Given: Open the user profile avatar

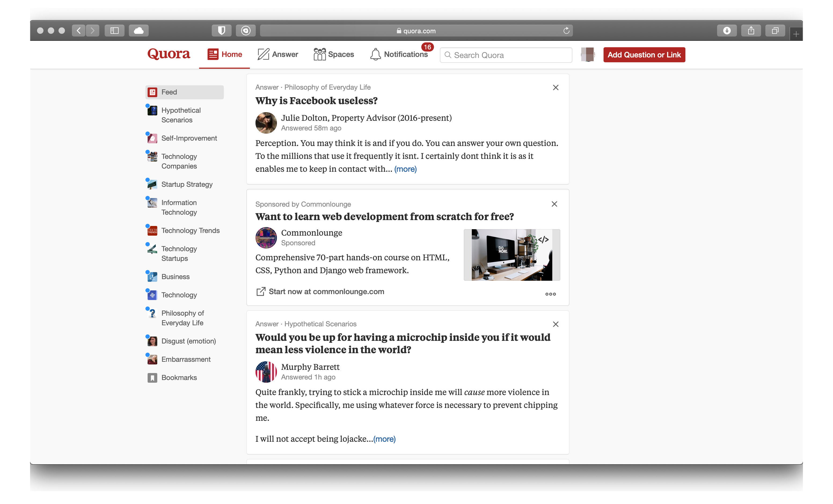Looking at the screenshot, I should (x=587, y=54).
